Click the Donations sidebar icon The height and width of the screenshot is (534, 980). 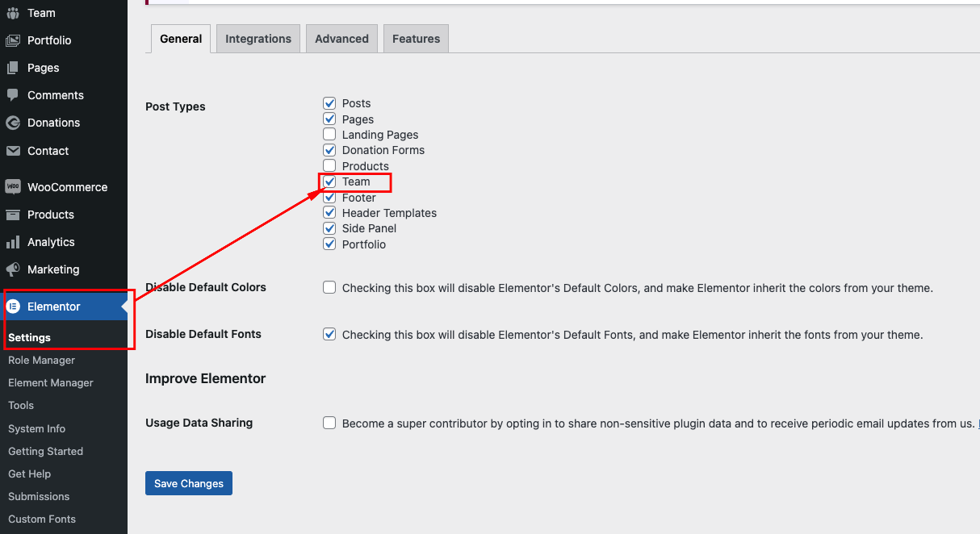point(13,123)
